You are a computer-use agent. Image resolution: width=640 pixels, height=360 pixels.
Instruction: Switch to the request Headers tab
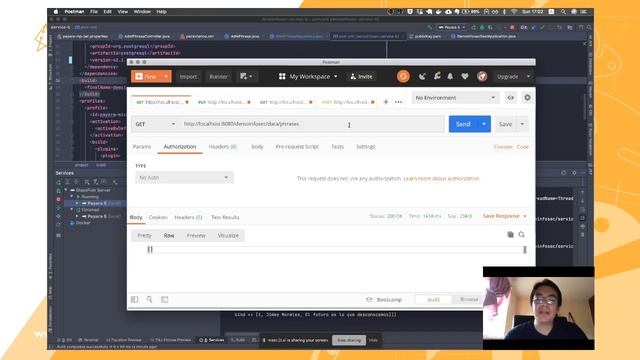[x=222, y=147]
